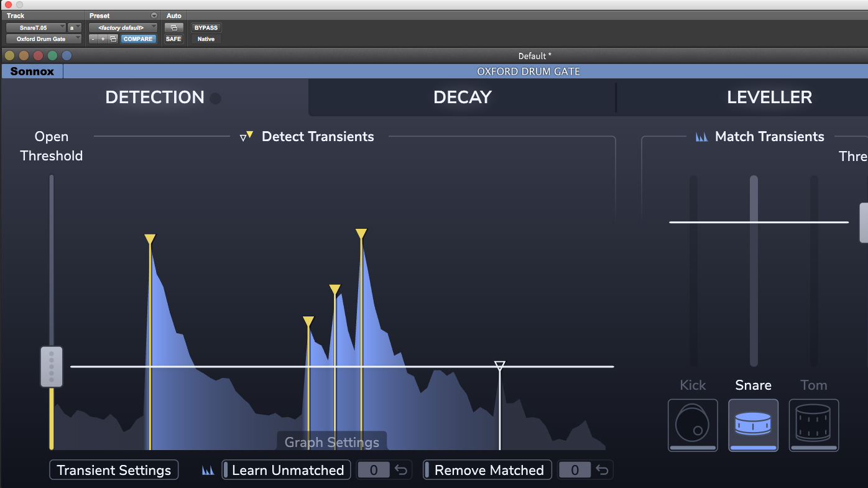Image resolution: width=868 pixels, height=488 pixels.
Task: Click the Learn Unmatched button
Action: (287, 470)
